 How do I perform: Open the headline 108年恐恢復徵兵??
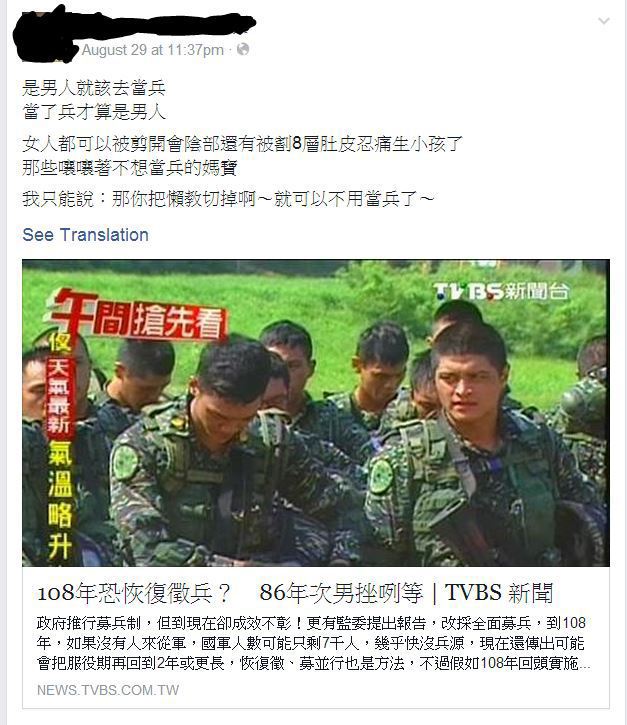(134, 592)
